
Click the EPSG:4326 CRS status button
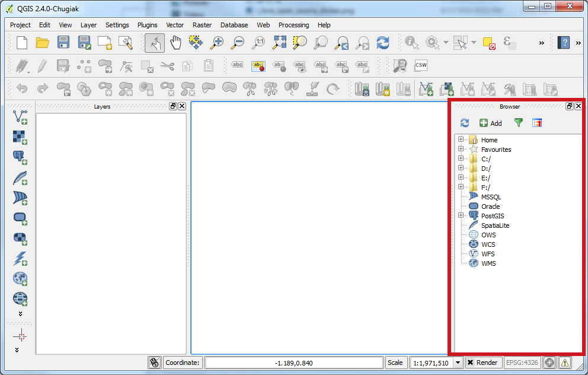[521, 363]
